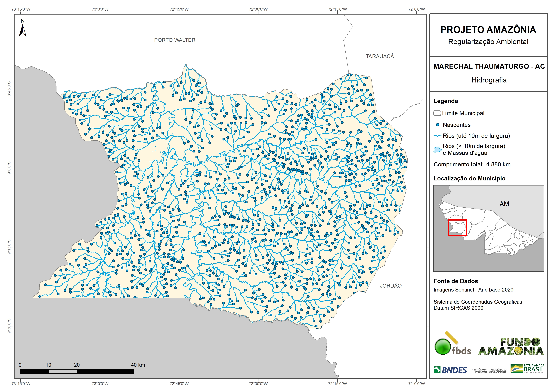Click the Fundo Amazonia logo
Viewport: 555px width, 392px height.
(x=511, y=347)
